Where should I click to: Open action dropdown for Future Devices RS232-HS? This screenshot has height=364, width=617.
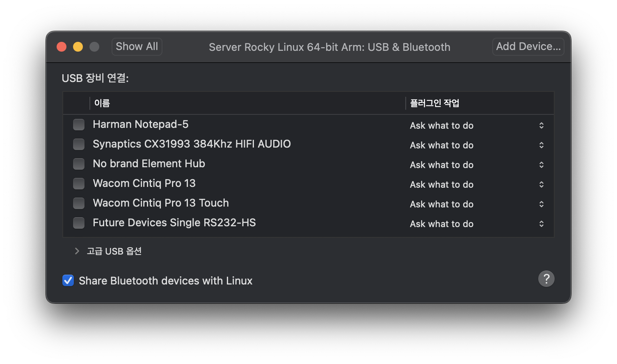[x=477, y=224]
